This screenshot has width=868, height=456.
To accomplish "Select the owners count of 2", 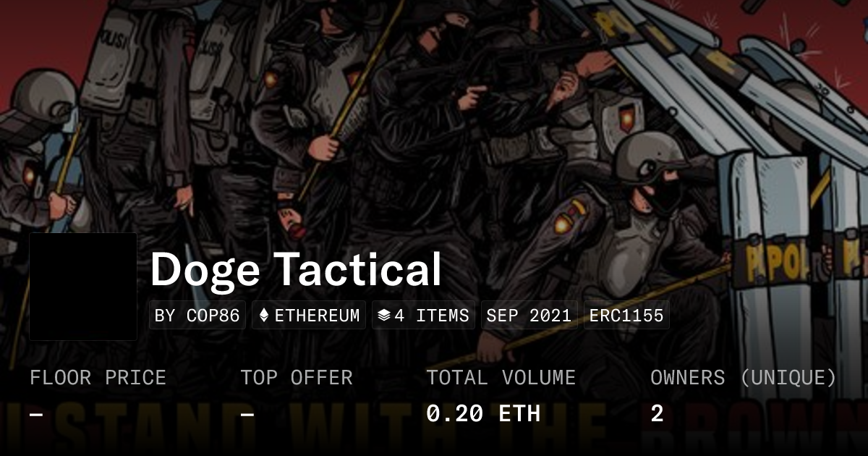I will (x=657, y=413).
